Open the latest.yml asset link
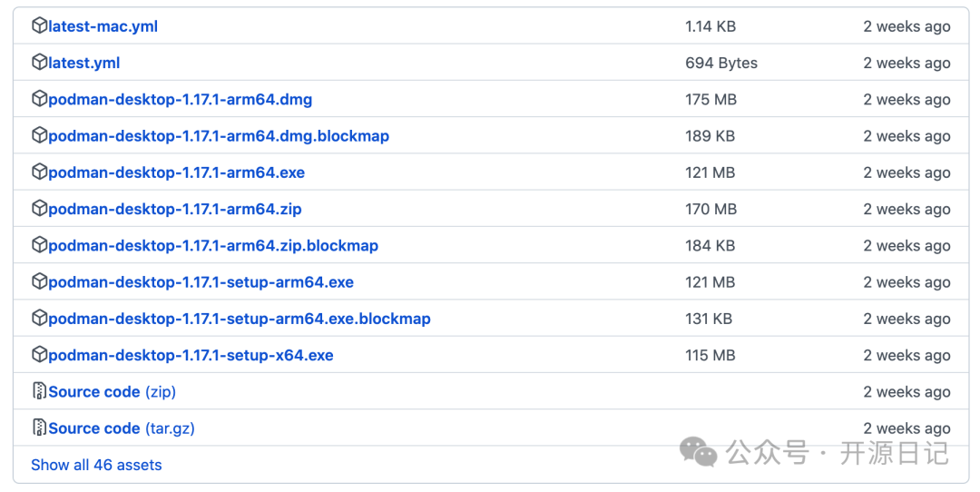 point(83,63)
